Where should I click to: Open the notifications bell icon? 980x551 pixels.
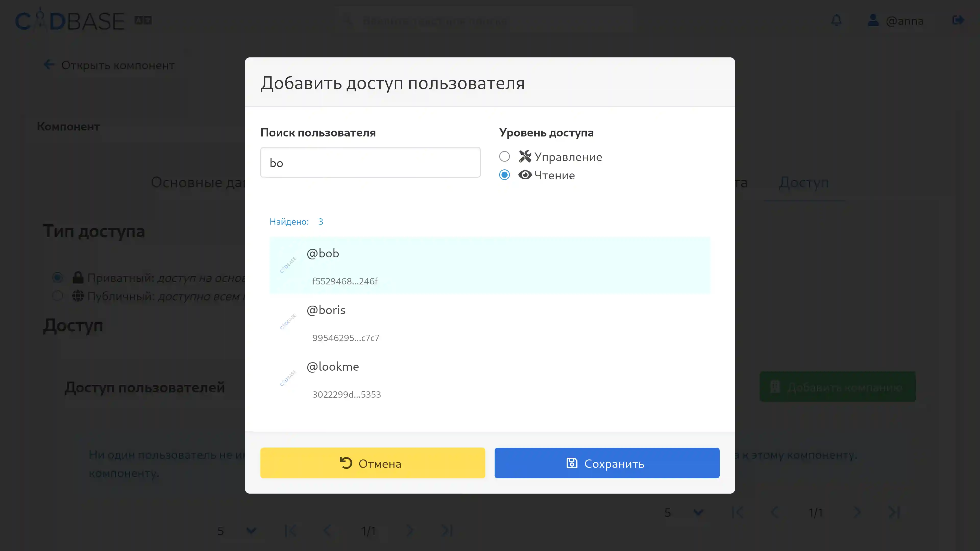point(836,20)
